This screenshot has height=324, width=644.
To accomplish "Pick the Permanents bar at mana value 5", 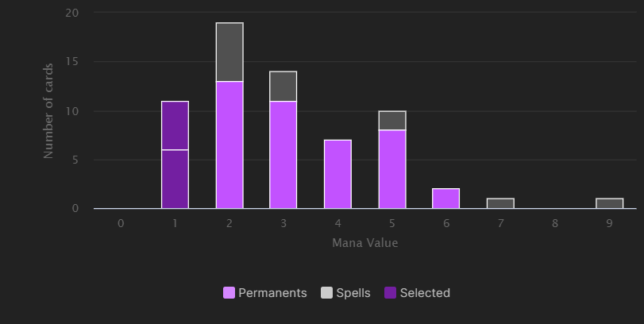I will click(392, 169).
